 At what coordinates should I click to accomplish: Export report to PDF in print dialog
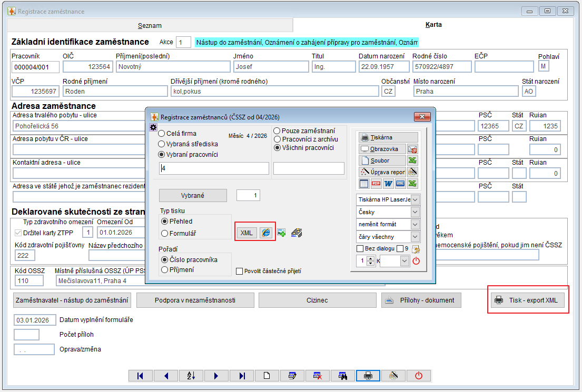tap(376, 184)
